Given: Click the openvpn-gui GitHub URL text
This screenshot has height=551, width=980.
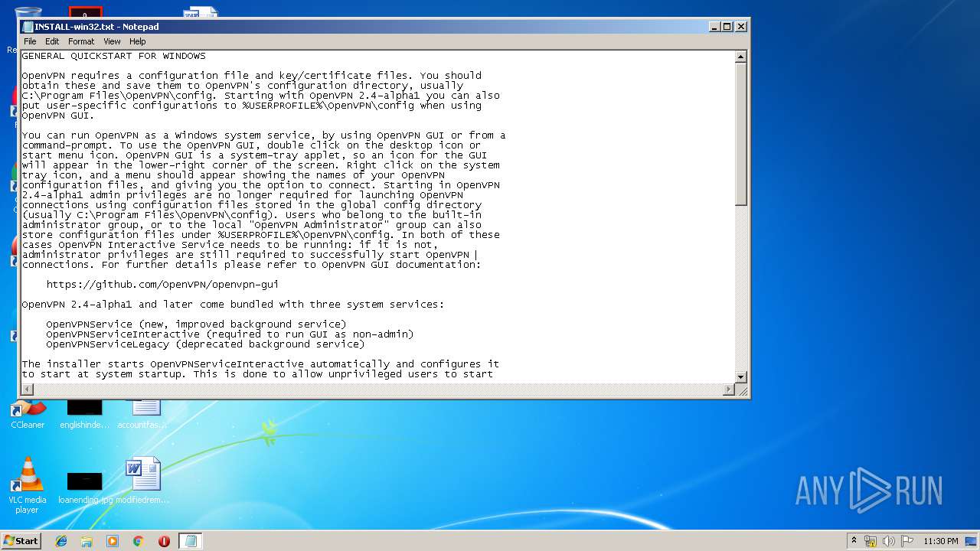Looking at the screenshot, I should pyautogui.click(x=162, y=285).
